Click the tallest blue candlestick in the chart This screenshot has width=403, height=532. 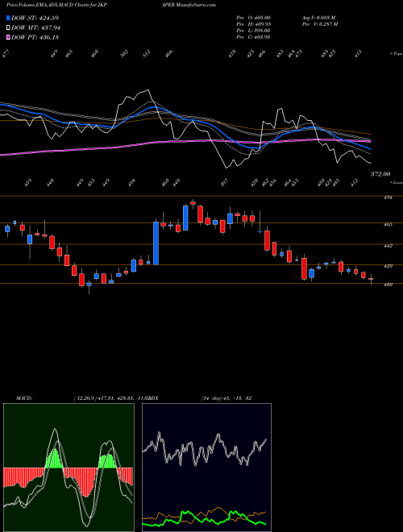tap(156, 243)
